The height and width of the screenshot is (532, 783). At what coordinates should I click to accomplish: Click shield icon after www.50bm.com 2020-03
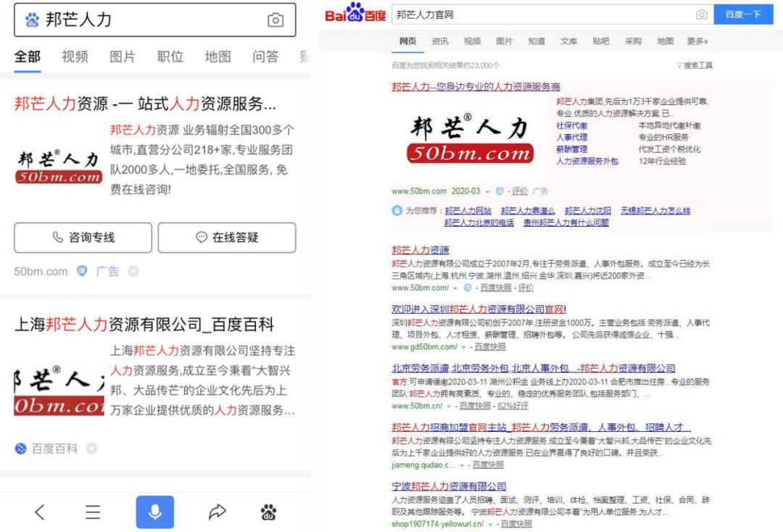point(500,191)
